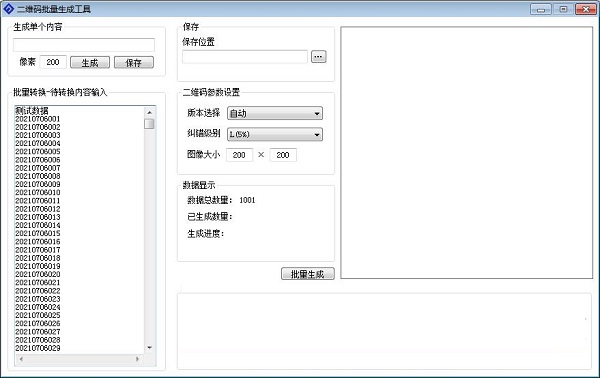The image size is (600, 378).
Task: Select the entry 20210706010 in list
Action: 38,192
